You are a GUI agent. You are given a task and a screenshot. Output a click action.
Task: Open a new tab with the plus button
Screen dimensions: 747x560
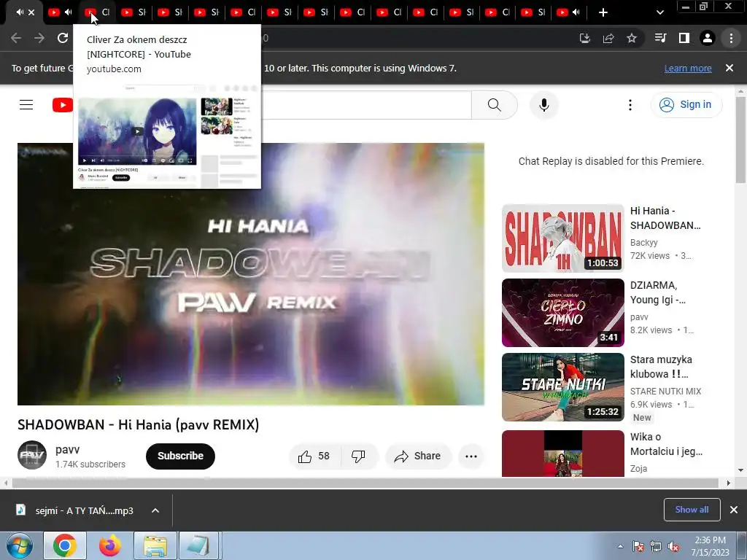[603, 12]
